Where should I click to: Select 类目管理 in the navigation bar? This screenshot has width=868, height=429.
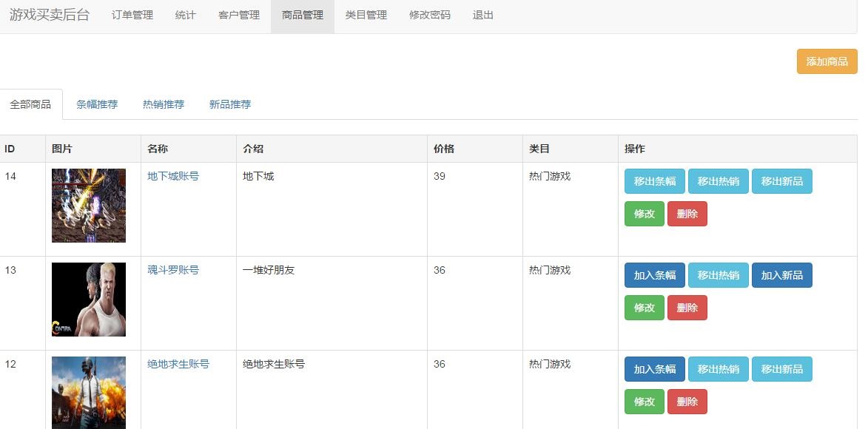(x=366, y=15)
